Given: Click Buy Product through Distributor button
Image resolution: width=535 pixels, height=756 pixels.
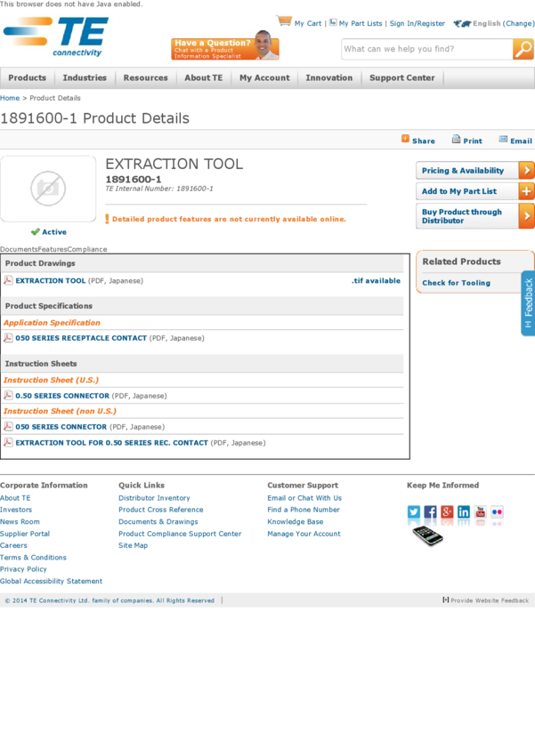Looking at the screenshot, I should pos(475,216).
